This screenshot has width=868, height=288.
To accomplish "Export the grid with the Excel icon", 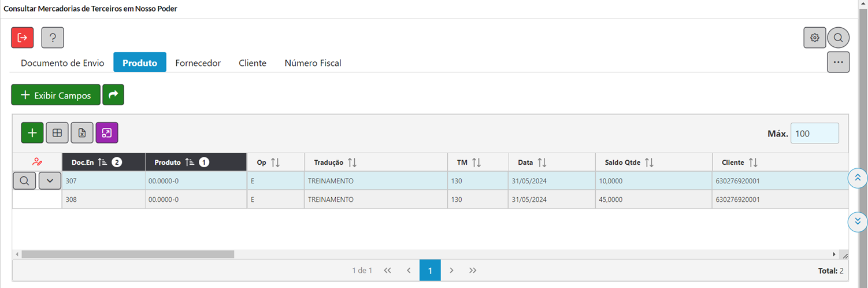I will click(x=82, y=132).
